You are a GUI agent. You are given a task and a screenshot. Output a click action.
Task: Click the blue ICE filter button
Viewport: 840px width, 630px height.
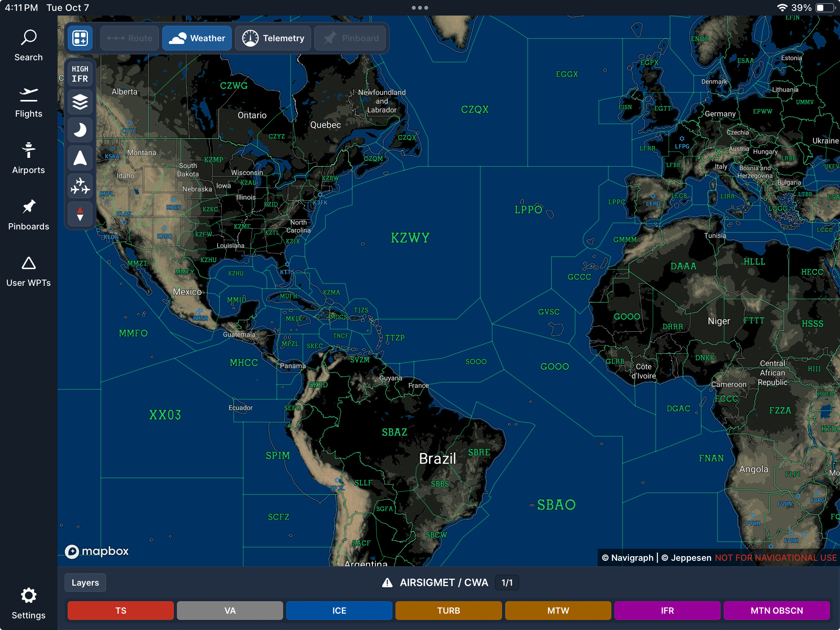[339, 611]
